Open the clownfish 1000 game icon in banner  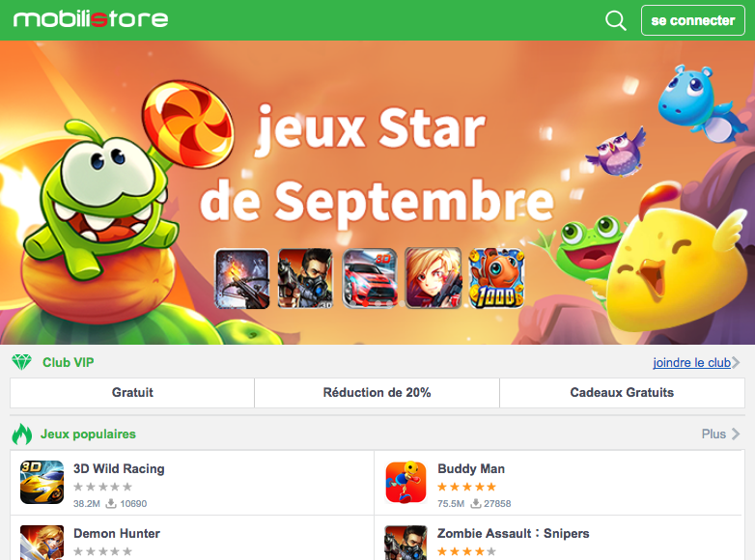click(x=496, y=278)
